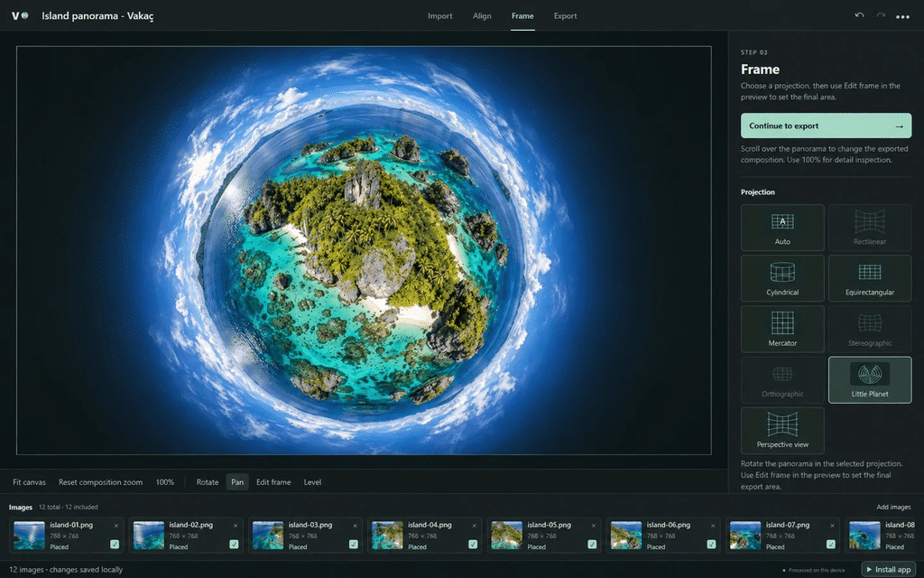This screenshot has height=578, width=924.
Task: Set zoom to 100%
Action: pyautogui.click(x=165, y=482)
